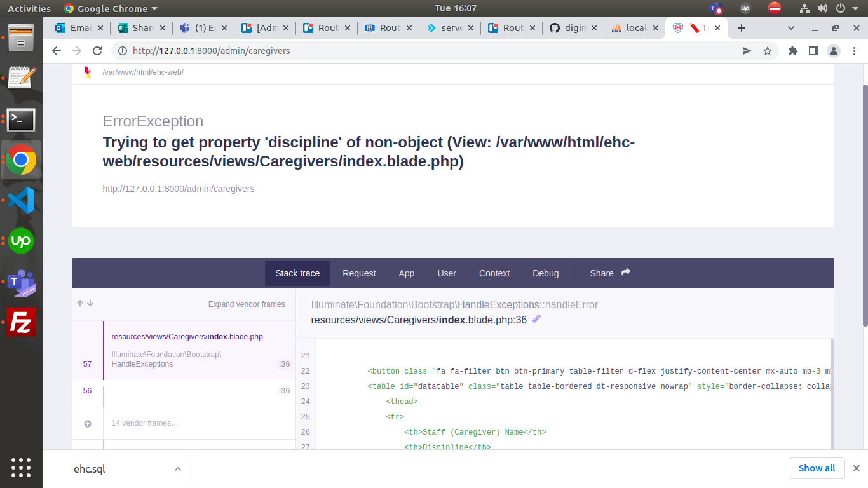Click Show all downloads button
The width and height of the screenshot is (868, 488).
(x=817, y=468)
